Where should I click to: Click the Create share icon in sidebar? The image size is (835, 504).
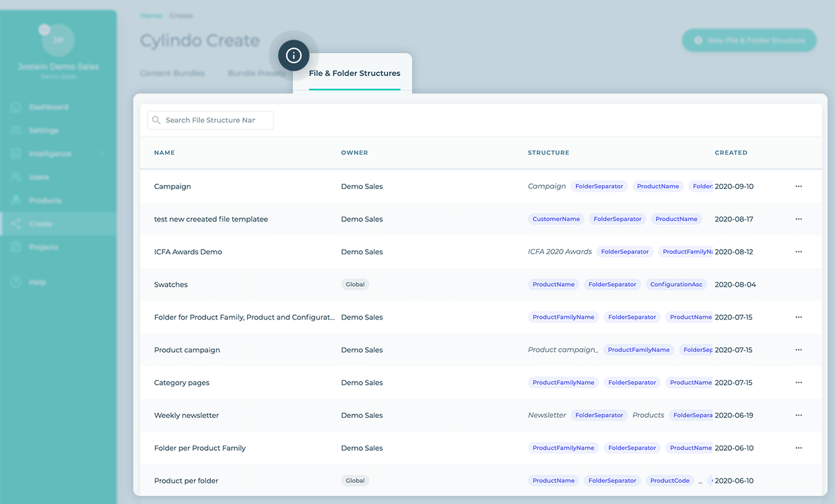[15, 223]
